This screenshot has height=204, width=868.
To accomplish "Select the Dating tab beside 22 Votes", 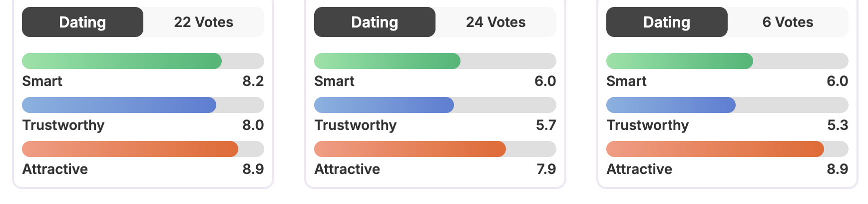I will [x=82, y=22].
